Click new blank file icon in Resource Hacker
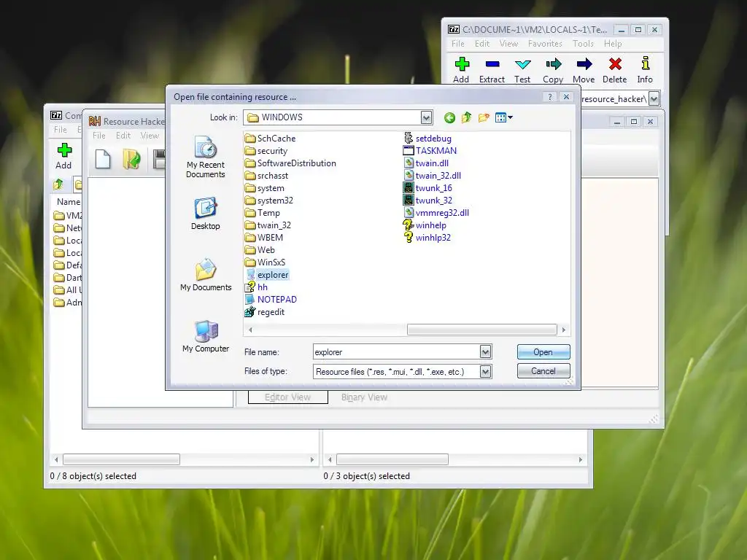The width and height of the screenshot is (747, 560). pos(103,159)
